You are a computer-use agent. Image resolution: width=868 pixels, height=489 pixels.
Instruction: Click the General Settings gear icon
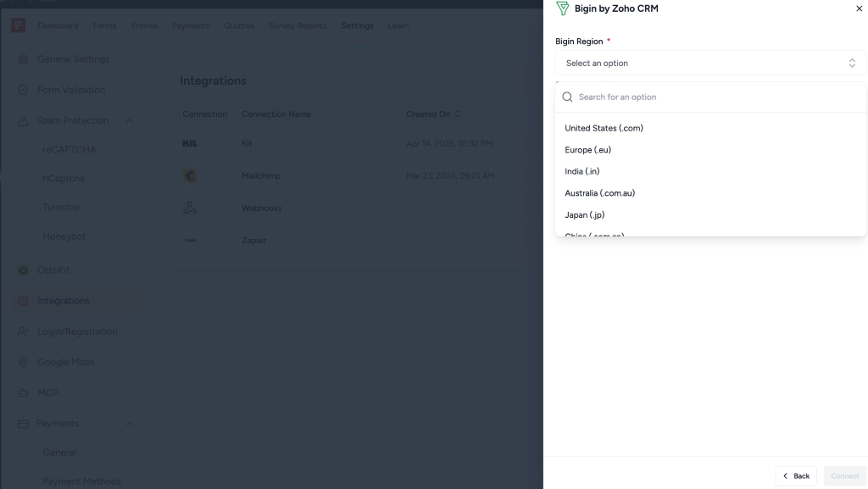[x=23, y=59]
